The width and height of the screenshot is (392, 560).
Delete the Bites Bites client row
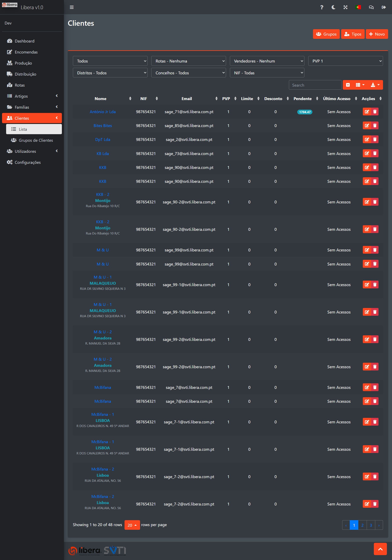point(375,126)
